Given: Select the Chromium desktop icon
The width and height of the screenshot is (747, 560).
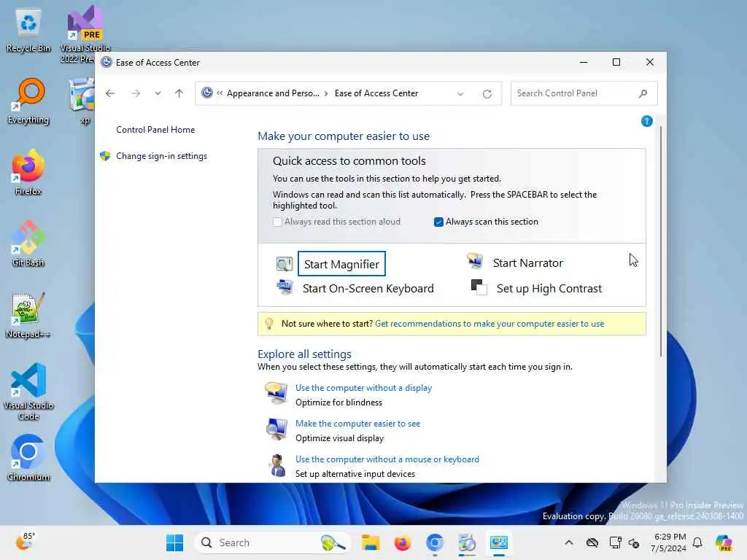Looking at the screenshot, I should 28,458.
